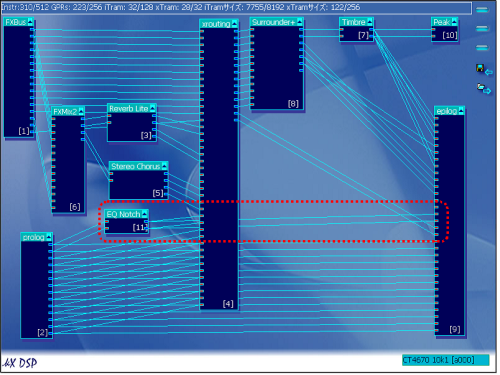Click the topmost cyan pill button at right

click(482, 10)
